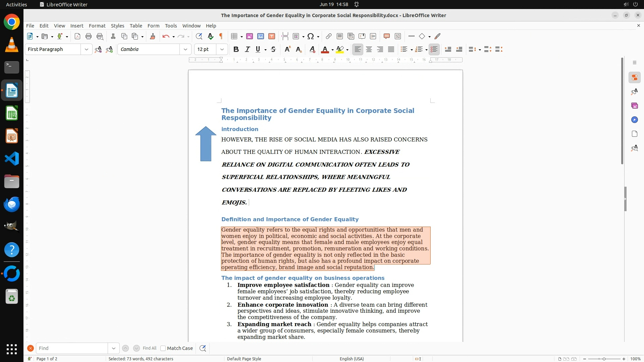The image size is (644, 362).
Task: Open the sidebar Navigator panel
Action: tap(634, 120)
